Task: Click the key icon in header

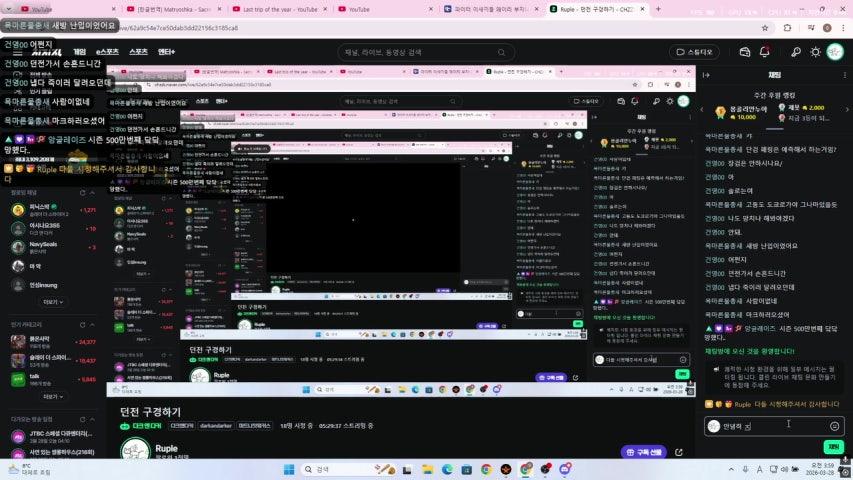Action: tap(796, 52)
